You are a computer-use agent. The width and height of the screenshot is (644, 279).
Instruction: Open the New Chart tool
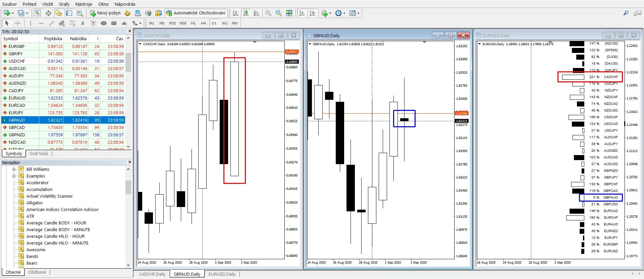coord(7,13)
